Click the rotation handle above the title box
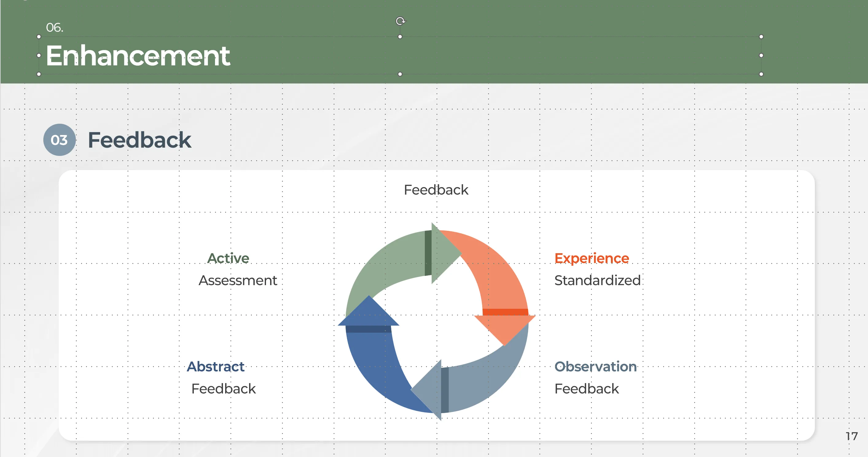 click(x=400, y=21)
